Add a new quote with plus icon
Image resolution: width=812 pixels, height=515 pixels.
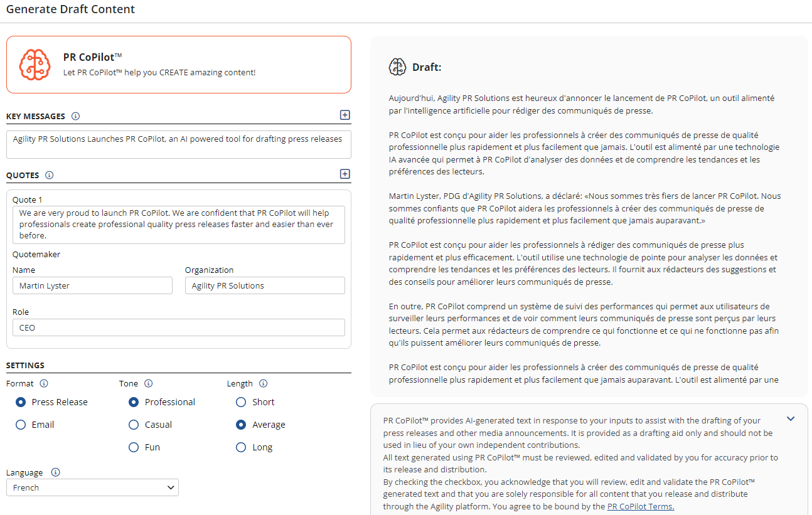click(345, 174)
